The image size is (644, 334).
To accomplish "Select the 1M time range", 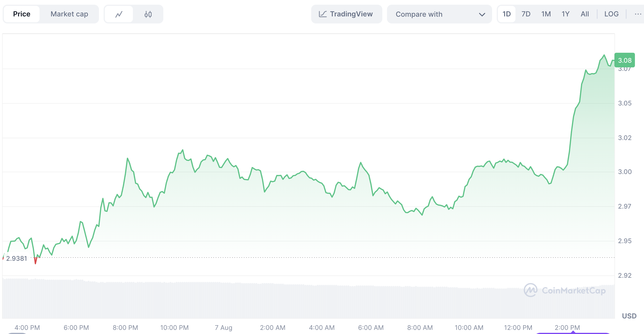I will click(x=546, y=14).
